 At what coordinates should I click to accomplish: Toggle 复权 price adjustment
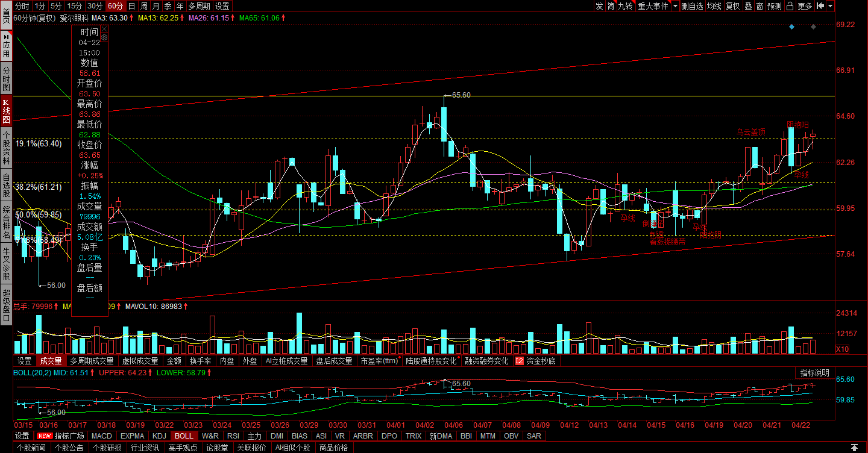(x=732, y=6)
